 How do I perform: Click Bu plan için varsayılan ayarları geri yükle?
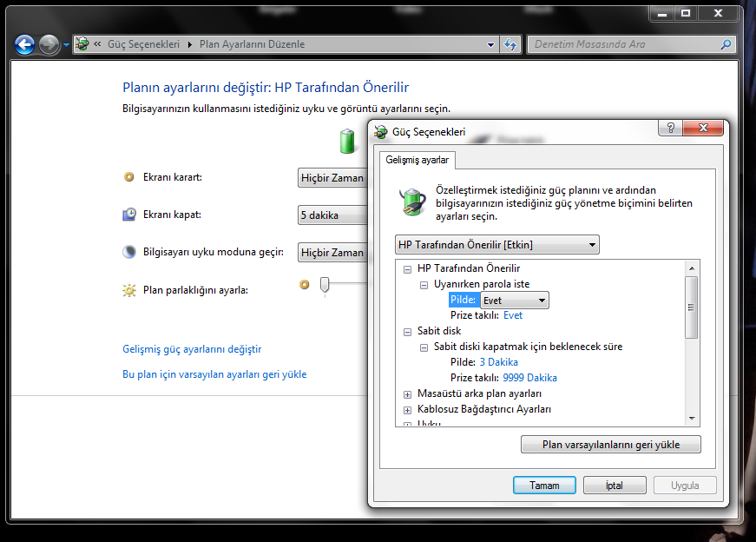(x=214, y=374)
